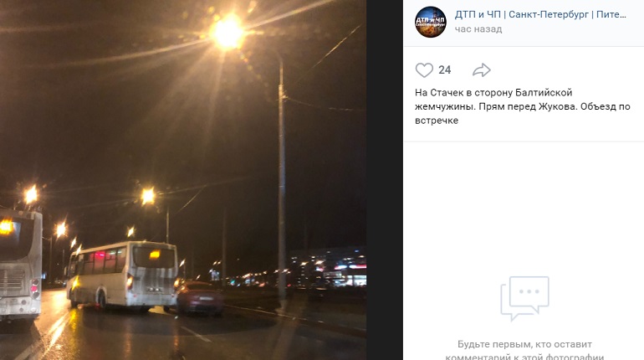Click the 'час назад' timestamp

[x=478, y=29]
